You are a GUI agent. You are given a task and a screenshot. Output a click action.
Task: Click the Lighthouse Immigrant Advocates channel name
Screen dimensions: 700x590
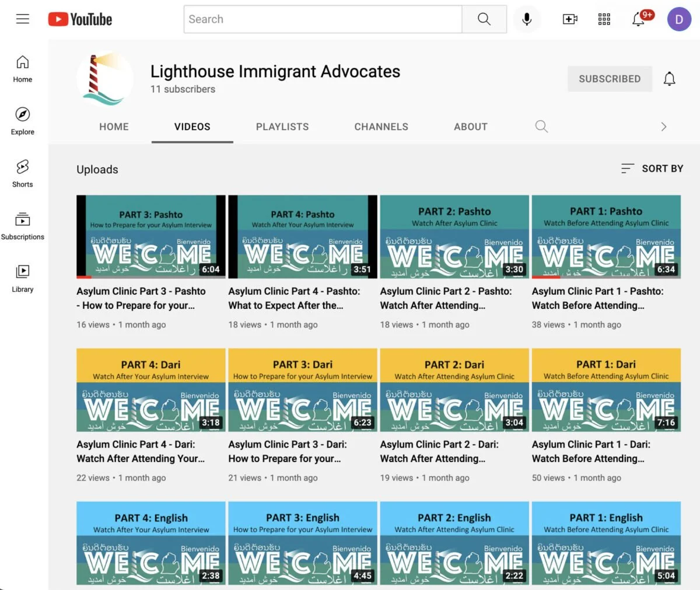click(x=275, y=71)
